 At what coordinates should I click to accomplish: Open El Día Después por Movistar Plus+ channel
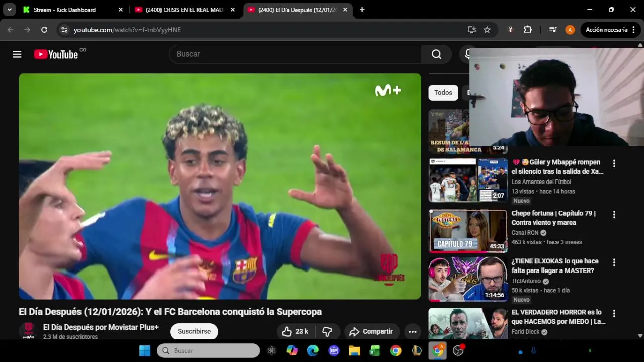[x=101, y=327]
